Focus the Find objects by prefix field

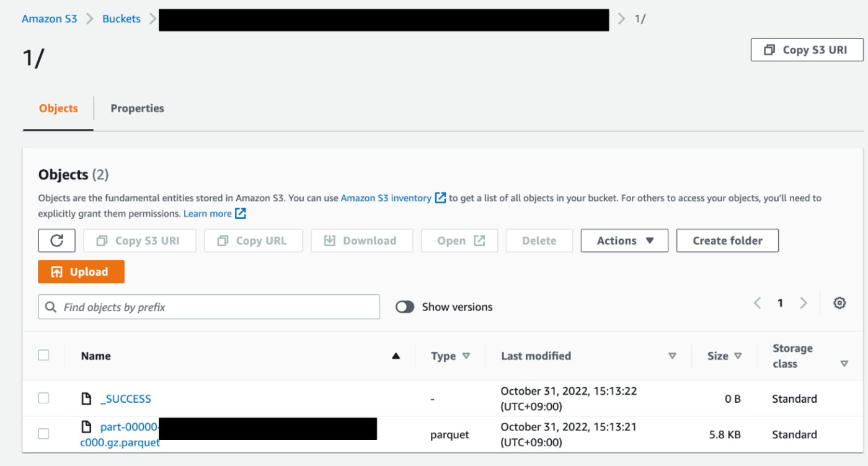(x=209, y=307)
